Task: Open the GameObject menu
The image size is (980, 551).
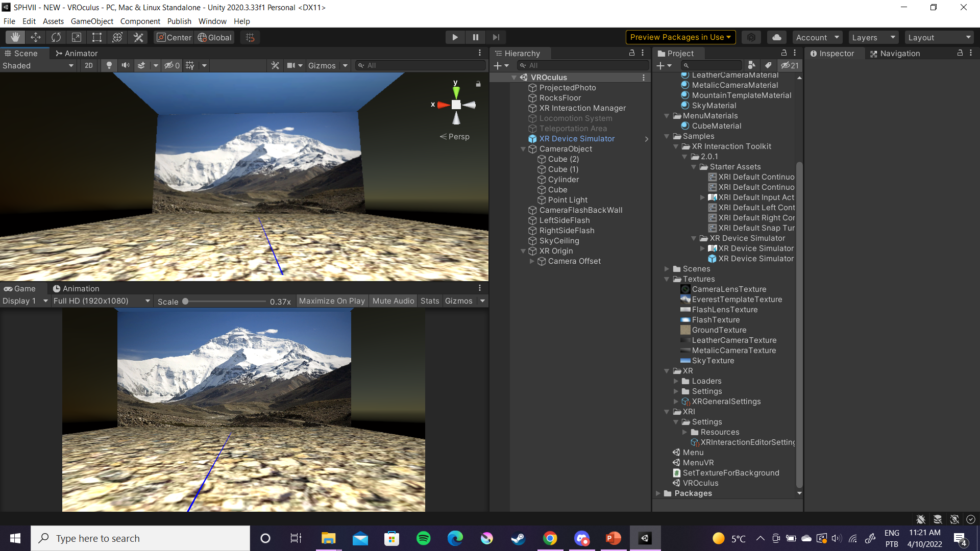Action: [x=92, y=21]
